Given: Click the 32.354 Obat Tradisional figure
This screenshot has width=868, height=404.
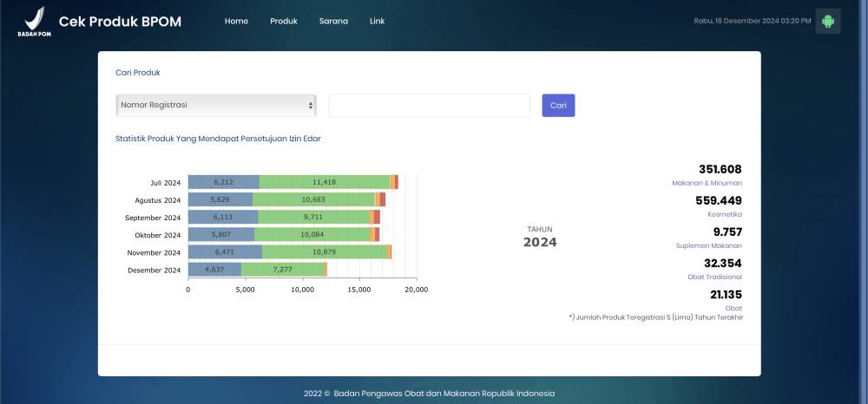Looking at the screenshot, I should pyautogui.click(x=723, y=263).
